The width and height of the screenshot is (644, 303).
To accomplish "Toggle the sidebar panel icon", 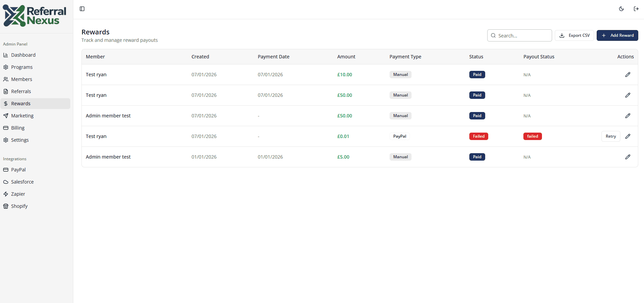I will tap(82, 9).
